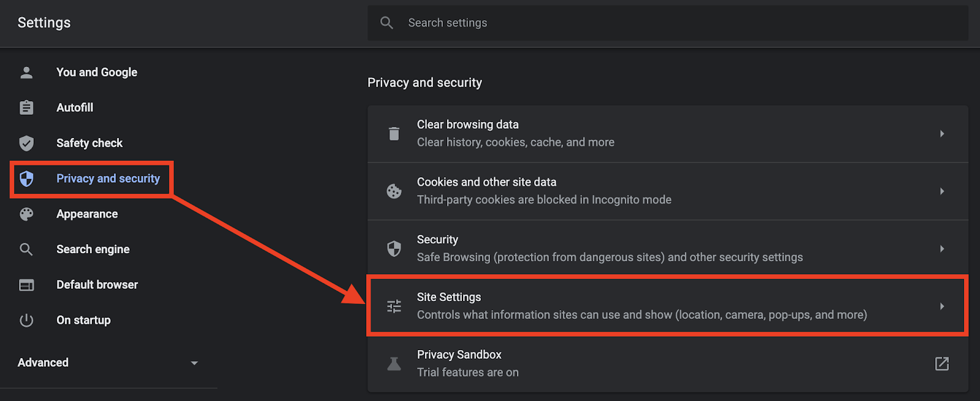Expand the Advanced section arrow
Screen dimensions: 980x401
[194, 363]
